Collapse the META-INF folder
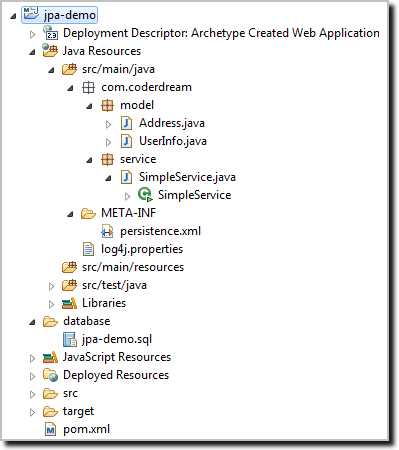The height and width of the screenshot is (450, 399). click(x=70, y=214)
